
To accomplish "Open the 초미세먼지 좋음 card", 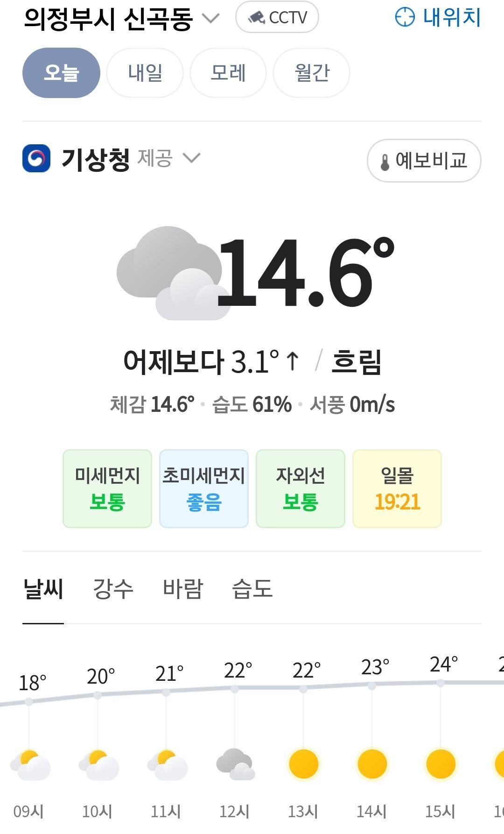I will click(x=204, y=488).
